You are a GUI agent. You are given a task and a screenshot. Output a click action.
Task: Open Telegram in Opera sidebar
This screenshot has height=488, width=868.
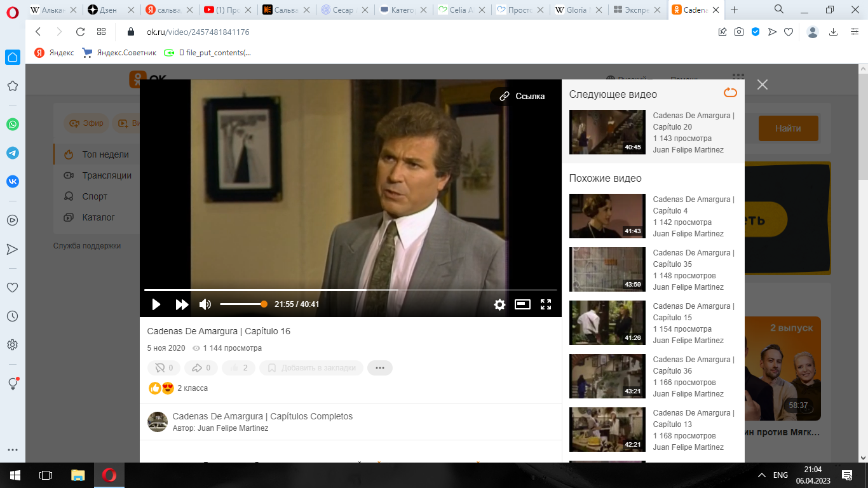click(x=13, y=153)
